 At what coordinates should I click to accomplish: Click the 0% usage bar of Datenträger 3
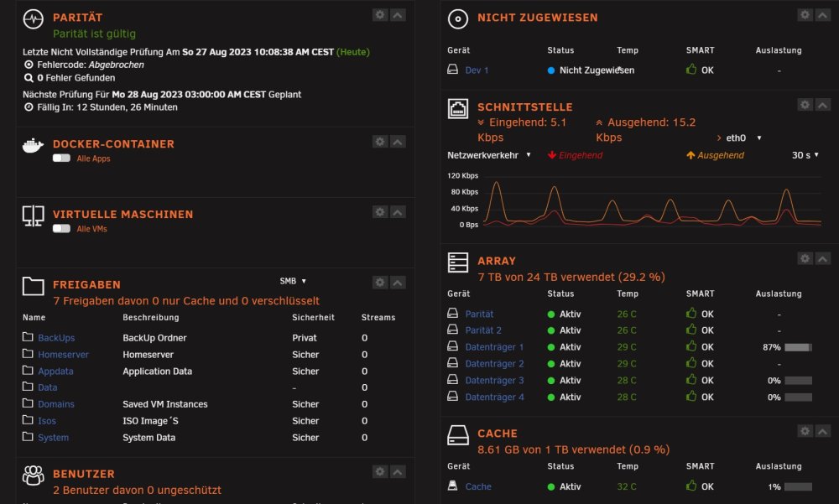pyautogui.click(x=799, y=381)
